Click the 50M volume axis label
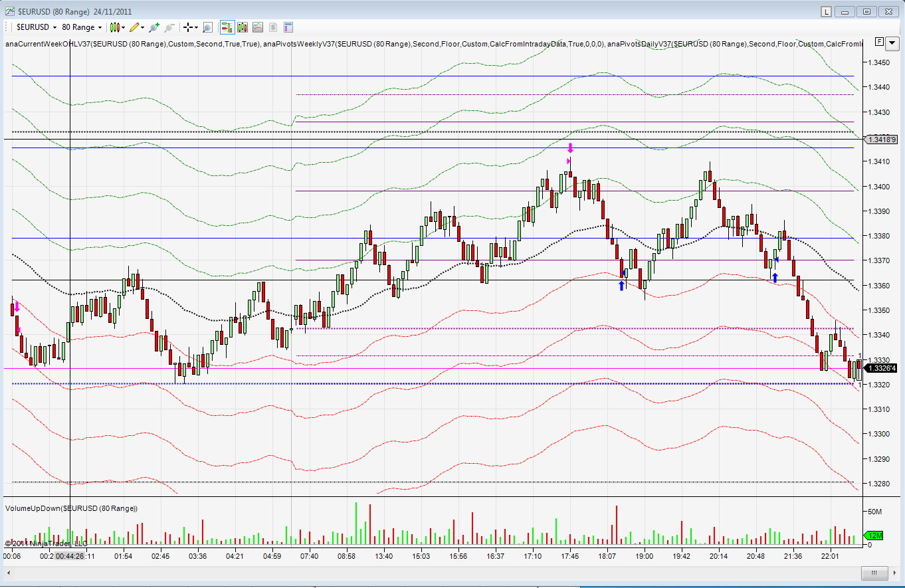This screenshot has height=588, width=905. 873,512
